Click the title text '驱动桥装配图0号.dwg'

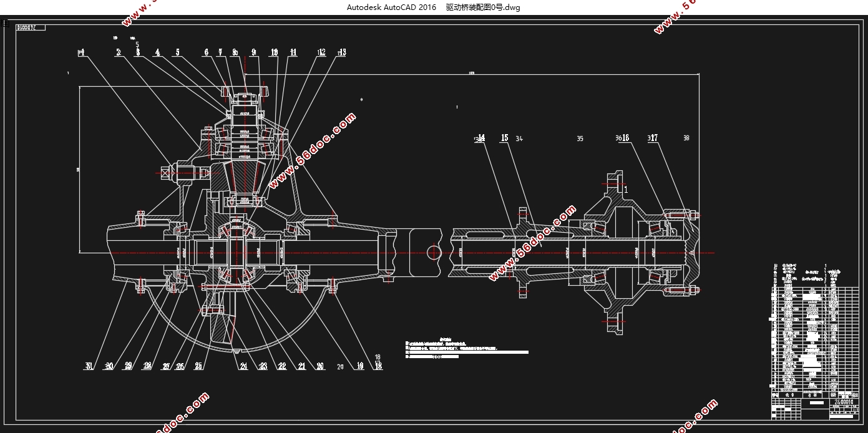pyautogui.click(x=483, y=7)
